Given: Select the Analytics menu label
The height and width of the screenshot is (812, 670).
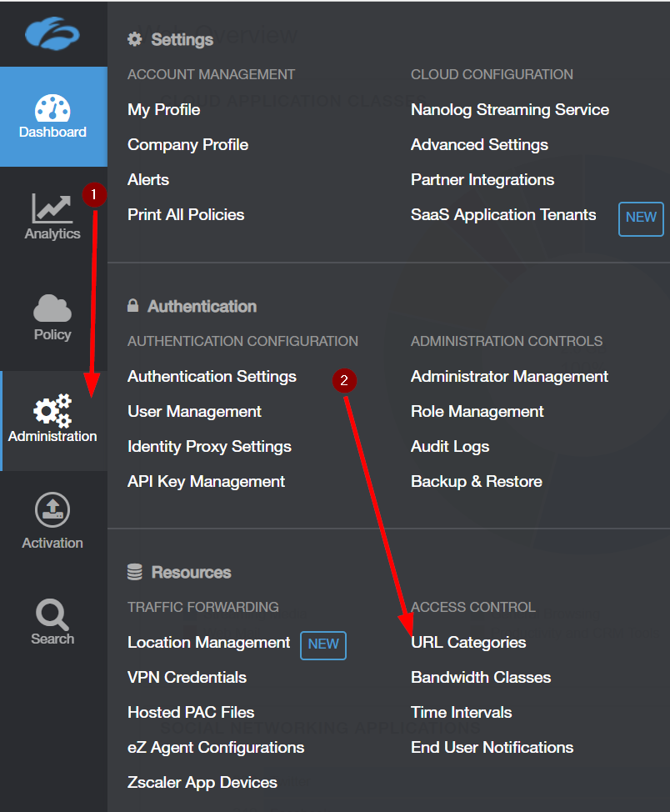Looking at the screenshot, I should 52,234.
